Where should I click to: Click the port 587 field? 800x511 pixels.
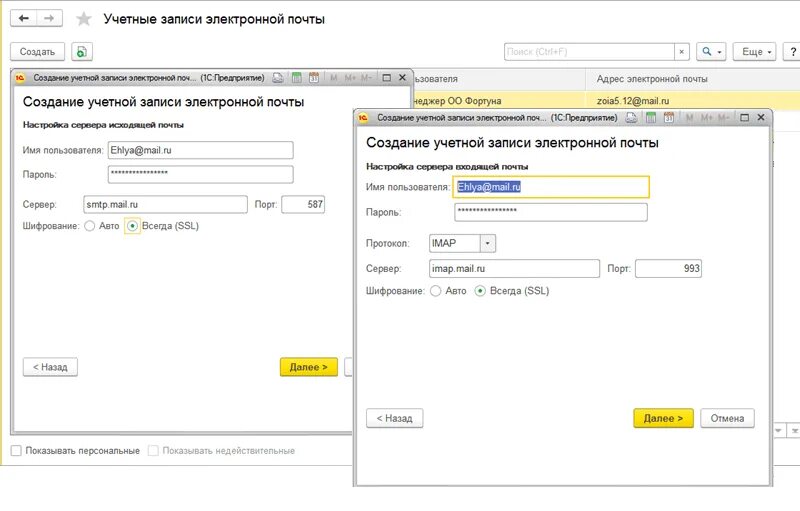pos(303,205)
